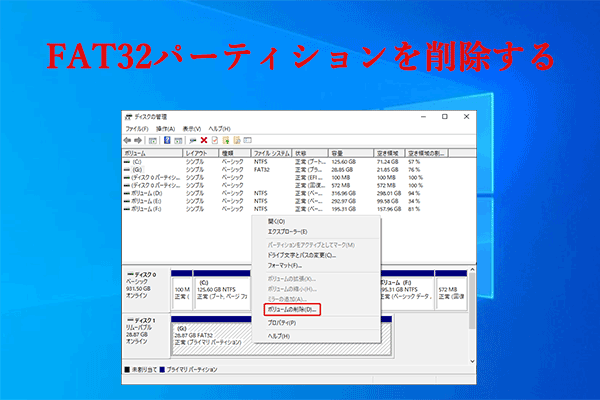Screen dimensions: 600x400
Task: Toggle the console tree toolbar icon
Action: [153, 140]
